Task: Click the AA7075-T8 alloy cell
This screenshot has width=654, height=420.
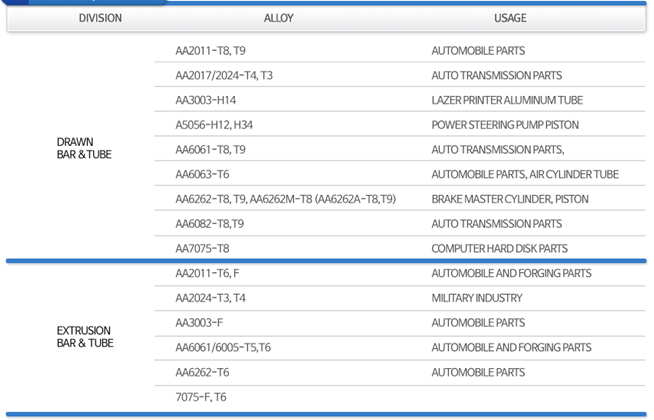Action: click(x=202, y=249)
